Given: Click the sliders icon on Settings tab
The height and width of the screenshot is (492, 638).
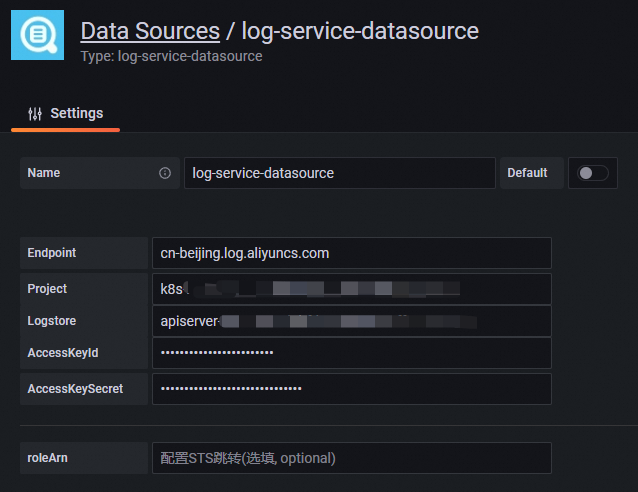Looking at the screenshot, I should pyautogui.click(x=35, y=114).
